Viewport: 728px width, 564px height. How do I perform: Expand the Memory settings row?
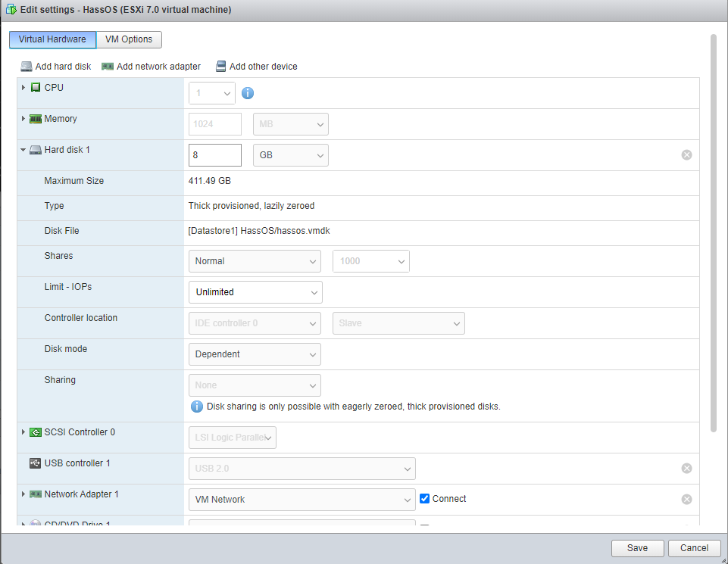click(x=23, y=119)
